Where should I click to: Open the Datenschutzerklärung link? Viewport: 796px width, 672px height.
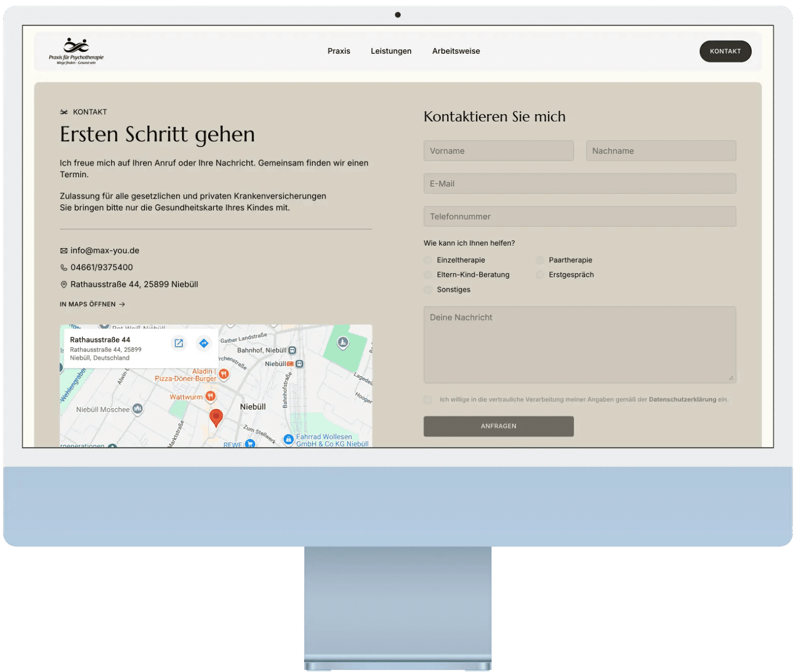(682, 399)
